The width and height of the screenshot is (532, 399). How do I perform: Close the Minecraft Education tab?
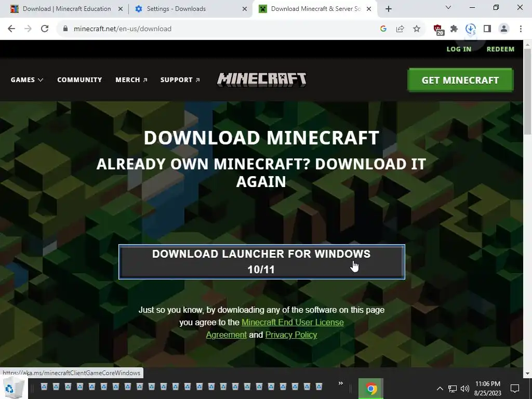(121, 9)
